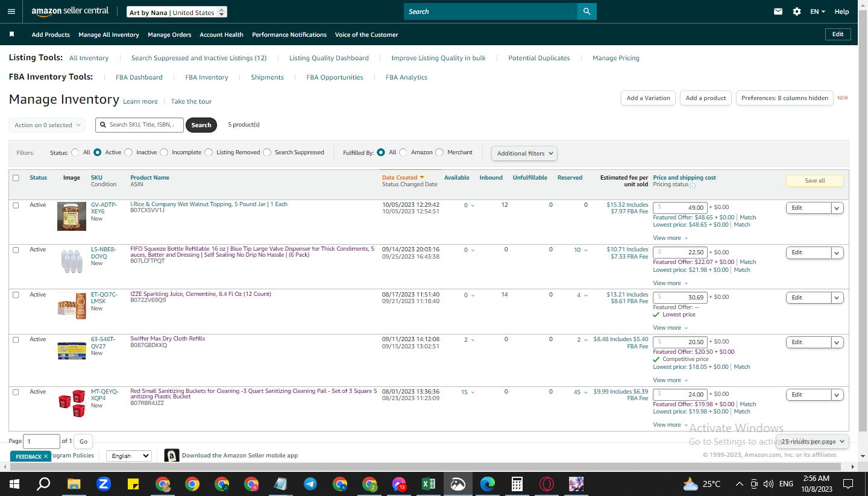Viewport: 868px width, 496px height.
Task: Check the box for the Swiffer Max row
Action: pyautogui.click(x=16, y=339)
